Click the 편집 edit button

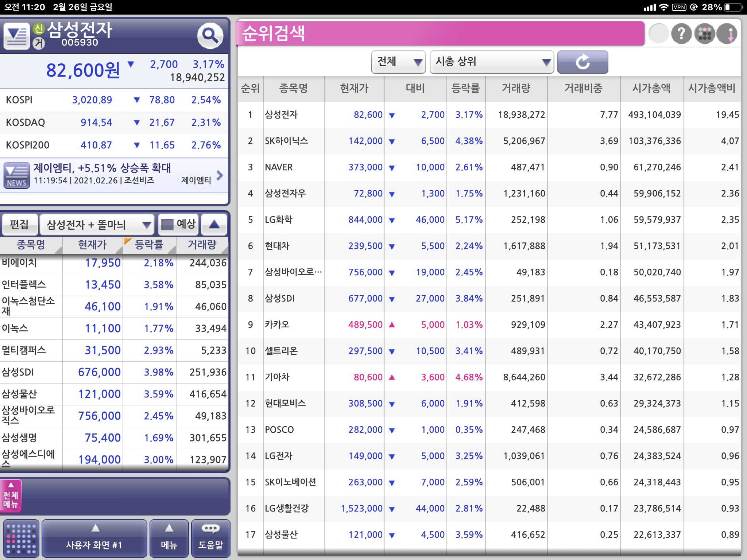[19, 224]
